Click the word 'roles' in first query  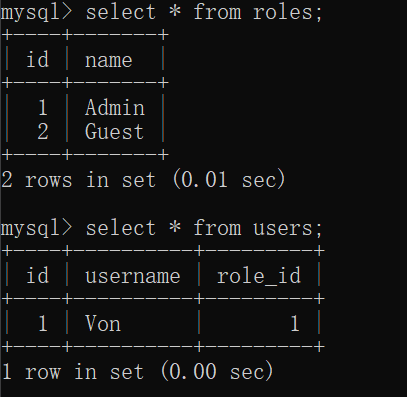pos(283,13)
